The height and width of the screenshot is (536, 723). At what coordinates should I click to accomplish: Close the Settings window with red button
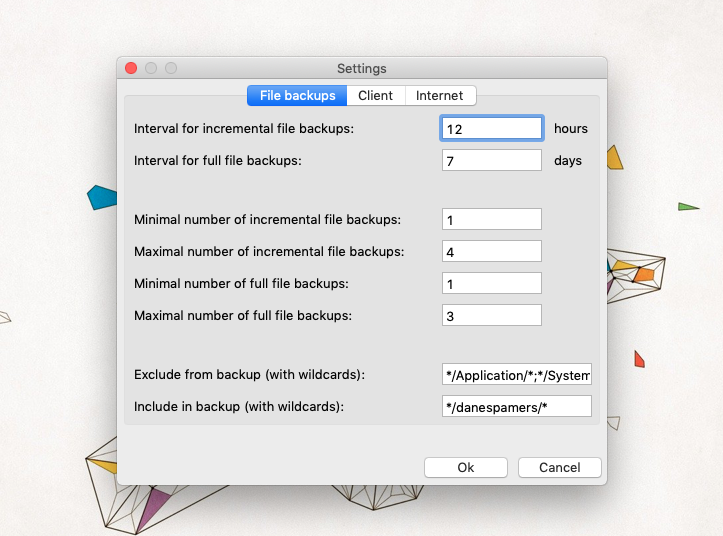point(131,68)
